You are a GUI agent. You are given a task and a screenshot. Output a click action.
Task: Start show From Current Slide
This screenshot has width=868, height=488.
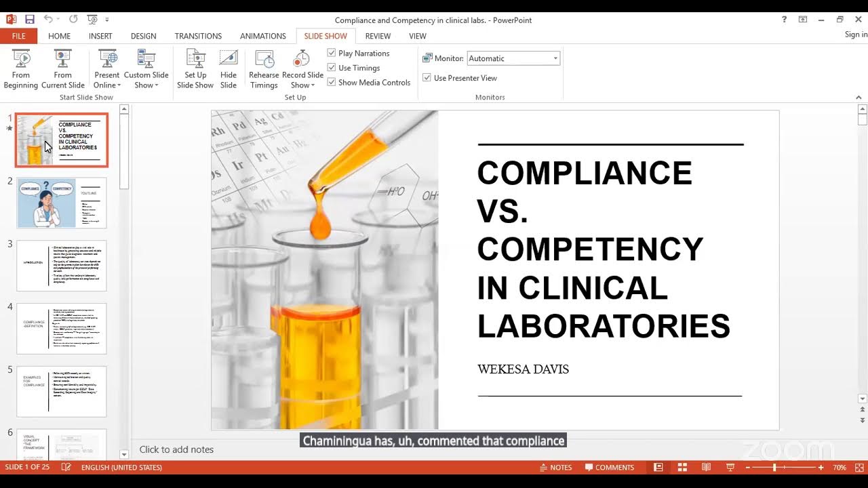pos(63,69)
